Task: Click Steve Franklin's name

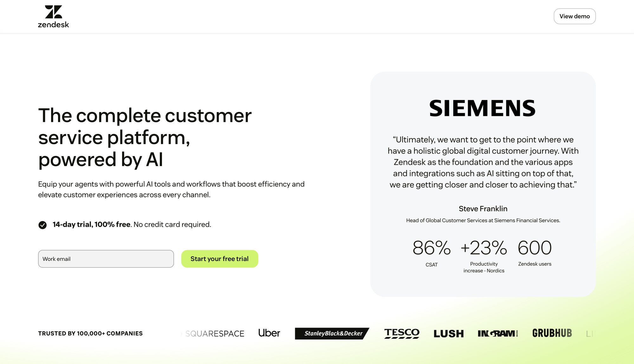Action: (483, 208)
